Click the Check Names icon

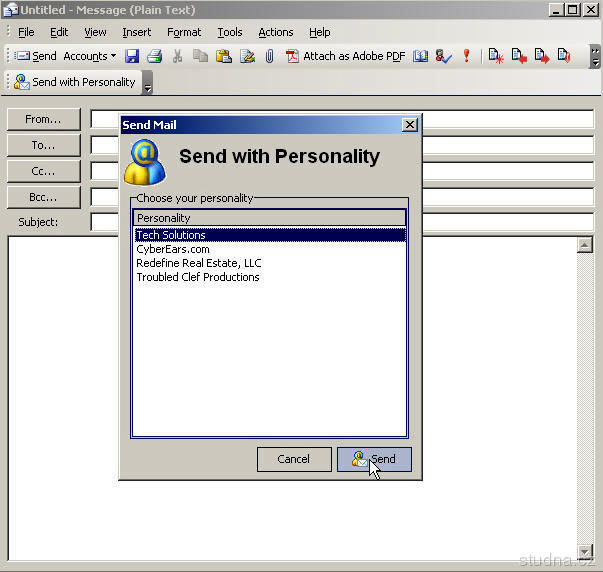(443, 56)
